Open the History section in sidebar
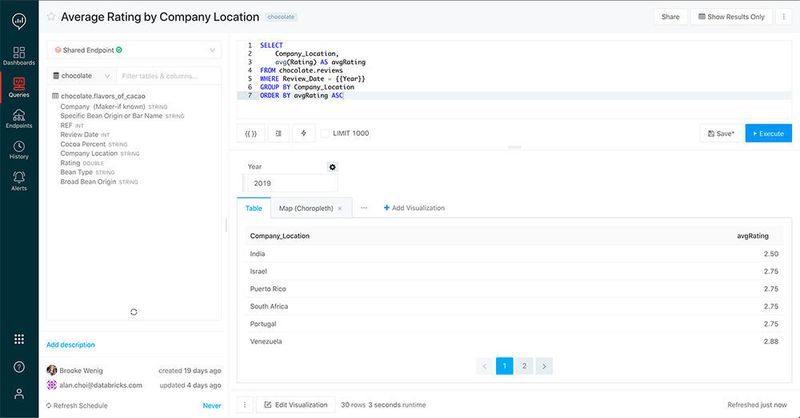This screenshot has width=800, height=418. point(19,150)
